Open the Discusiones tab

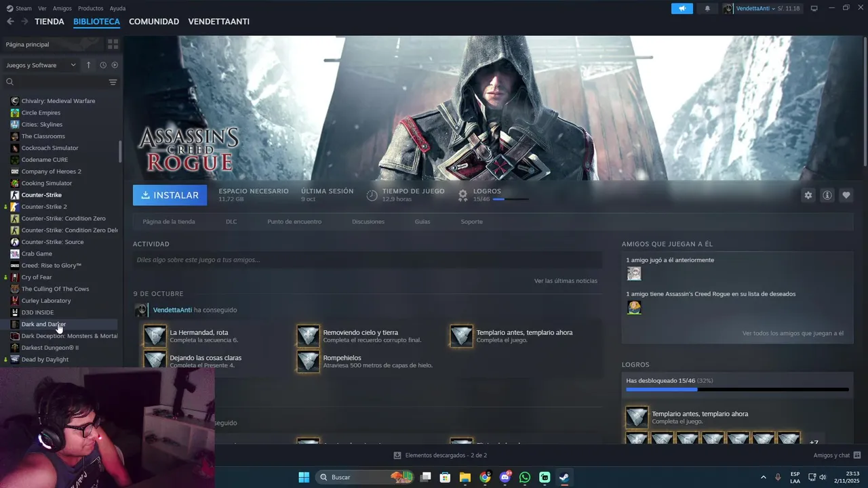368,222
